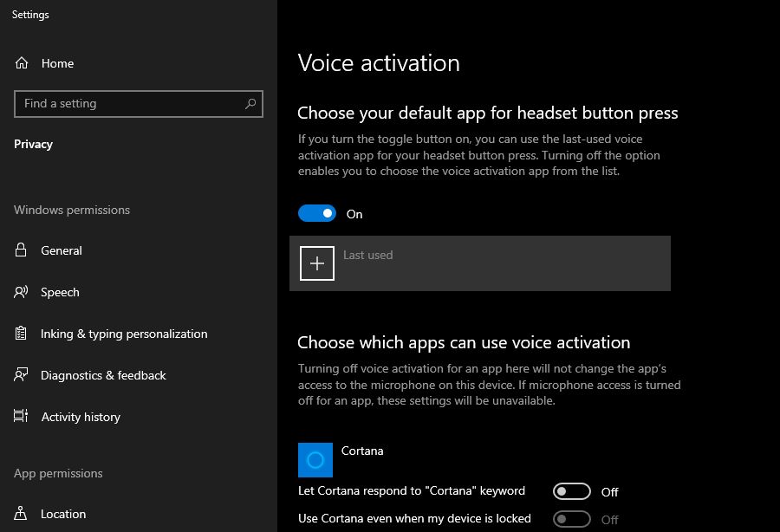Open Diagnostics & feedback settings

pyautogui.click(x=103, y=375)
